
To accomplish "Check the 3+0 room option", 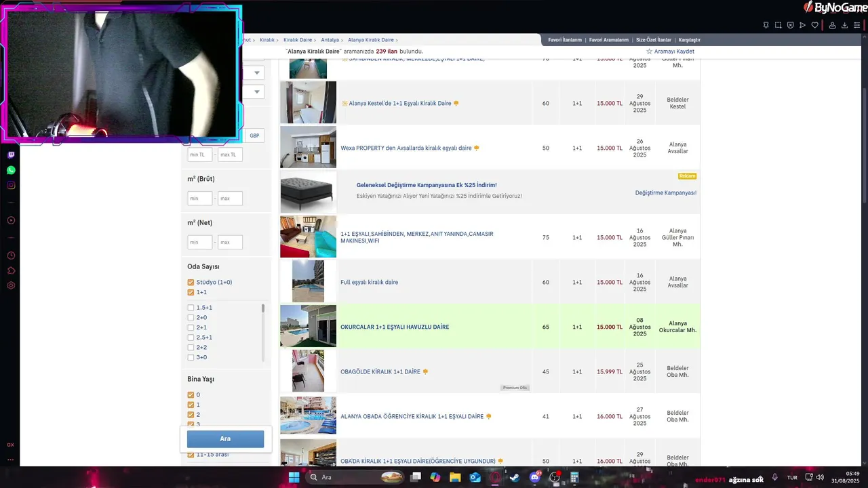I will [191, 357].
